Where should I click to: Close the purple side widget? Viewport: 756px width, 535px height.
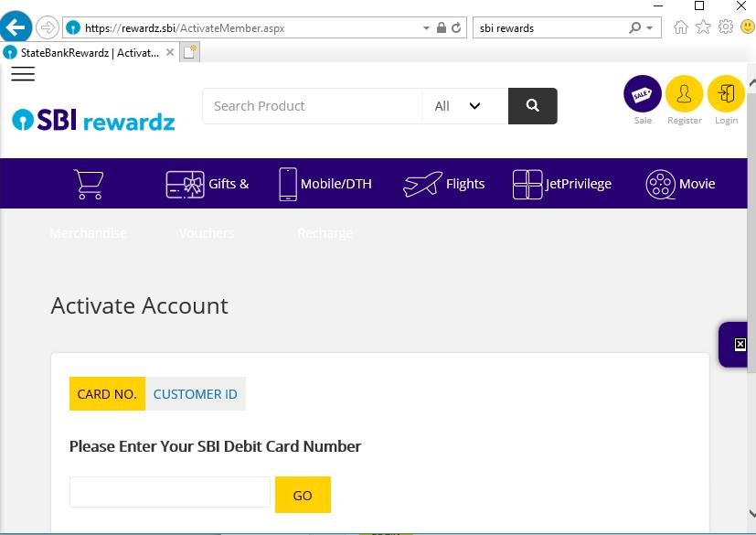click(740, 345)
